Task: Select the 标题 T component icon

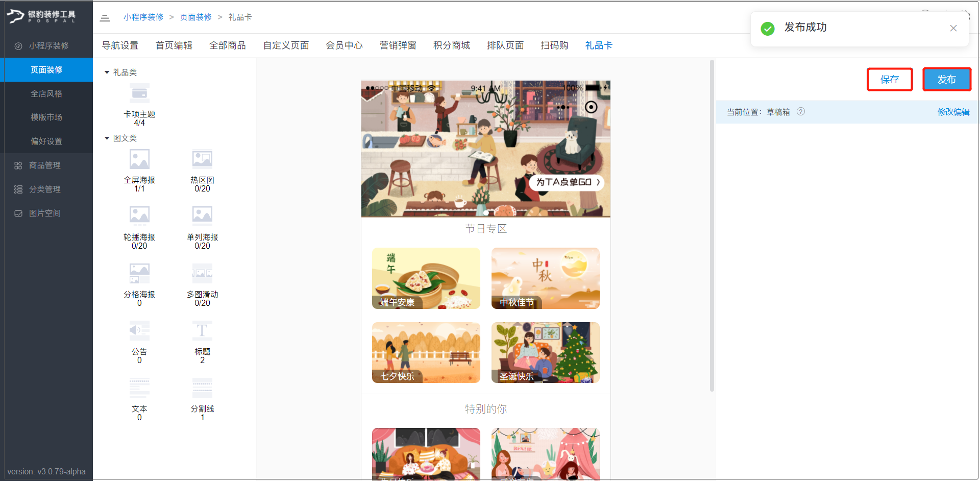Action: [202, 330]
